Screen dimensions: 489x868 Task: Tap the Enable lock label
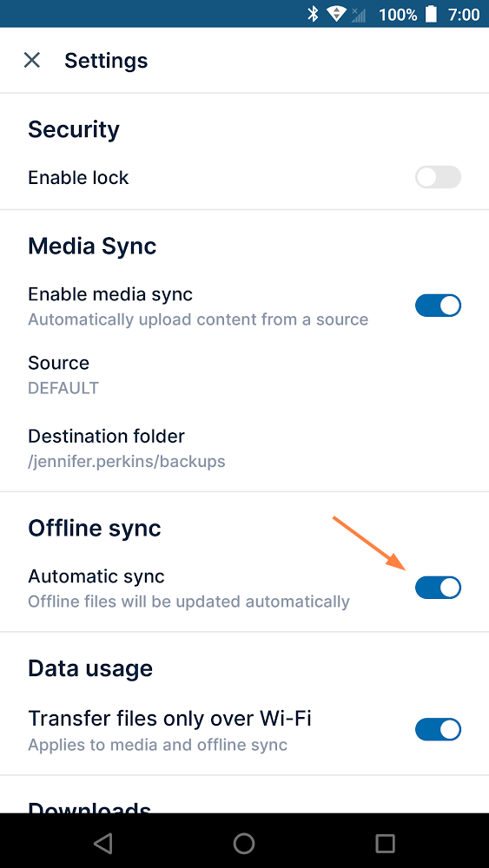pos(78,178)
